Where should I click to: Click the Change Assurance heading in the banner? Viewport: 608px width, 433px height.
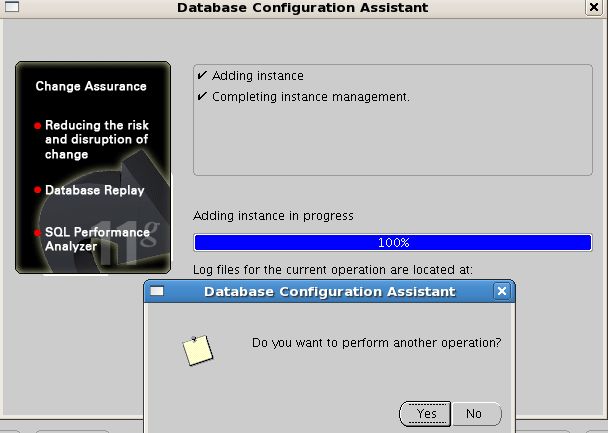tap(91, 86)
